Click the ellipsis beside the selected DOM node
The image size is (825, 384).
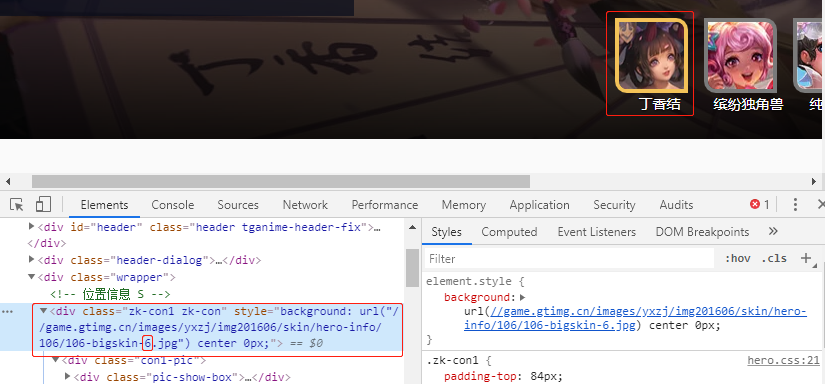[7, 312]
